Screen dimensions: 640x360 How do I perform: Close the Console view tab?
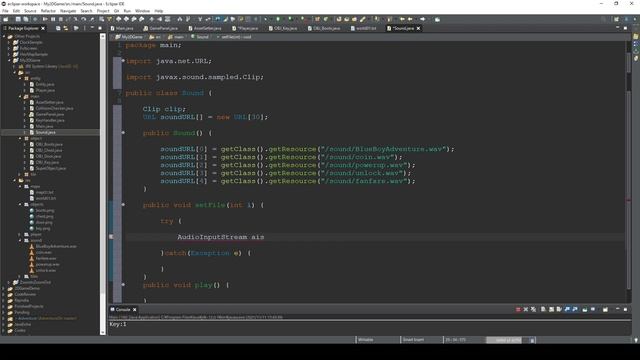tap(134, 309)
